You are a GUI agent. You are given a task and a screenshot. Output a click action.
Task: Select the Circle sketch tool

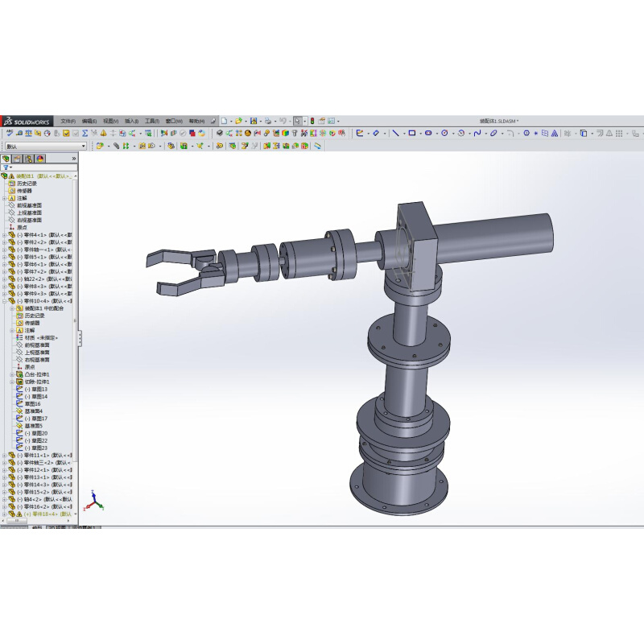[x=444, y=133]
